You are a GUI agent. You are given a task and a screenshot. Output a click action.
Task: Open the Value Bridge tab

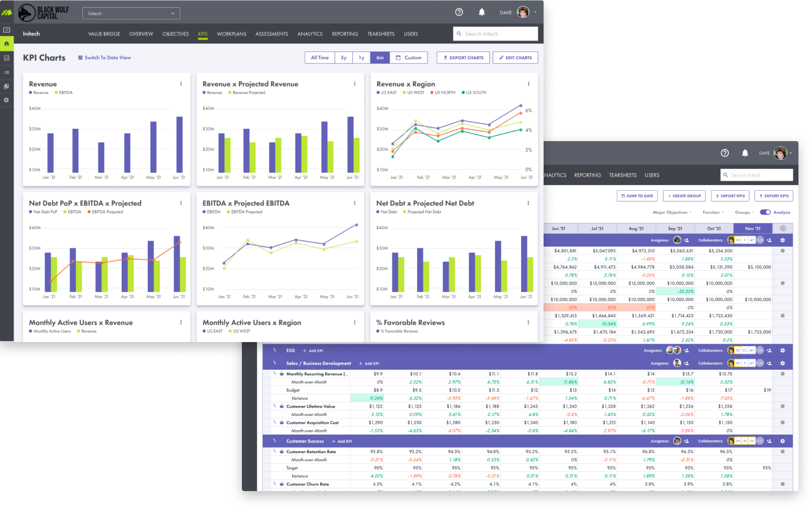(x=104, y=34)
